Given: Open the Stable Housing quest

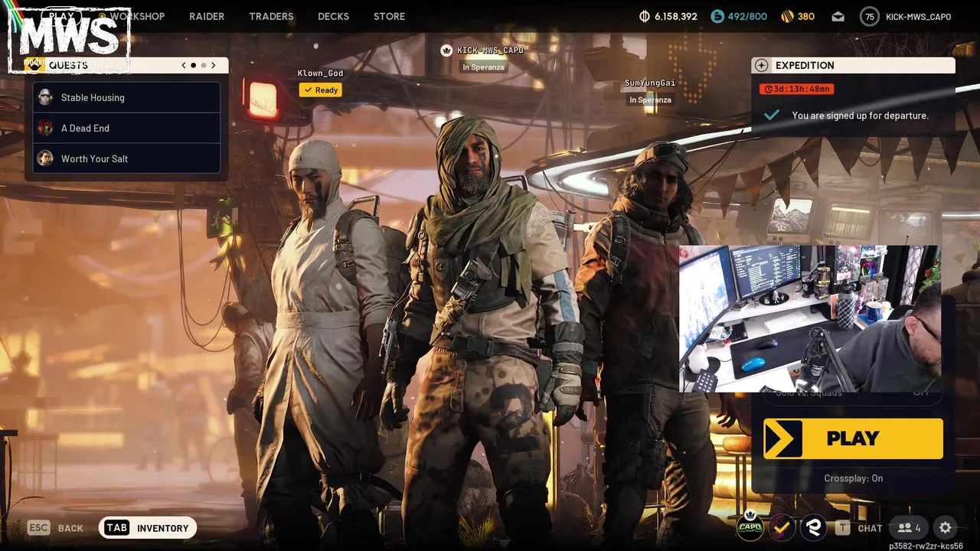Looking at the screenshot, I should [x=126, y=97].
